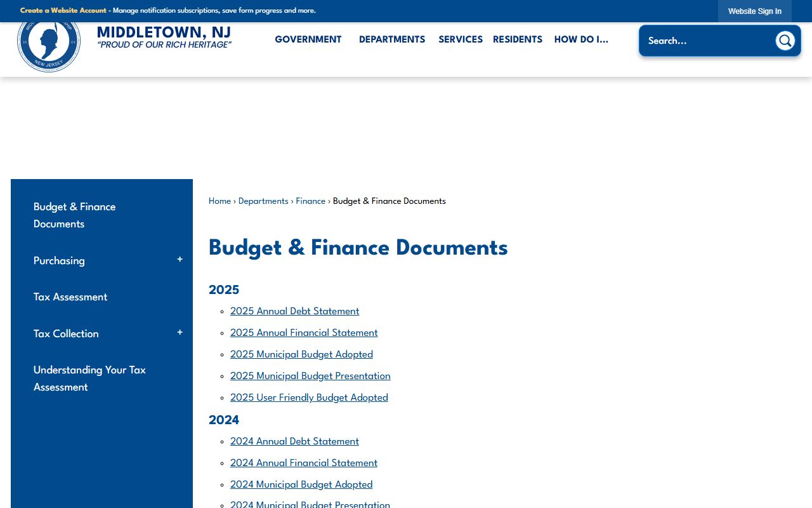Open the Tax Assessment sidebar link
This screenshot has width=812, height=508.
tap(70, 297)
